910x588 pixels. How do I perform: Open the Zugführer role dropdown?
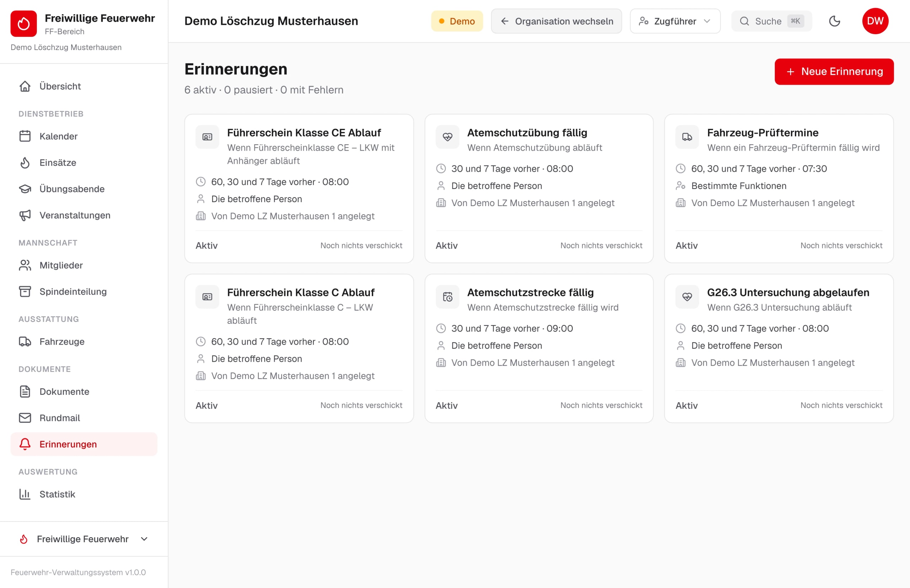point(675,21)
